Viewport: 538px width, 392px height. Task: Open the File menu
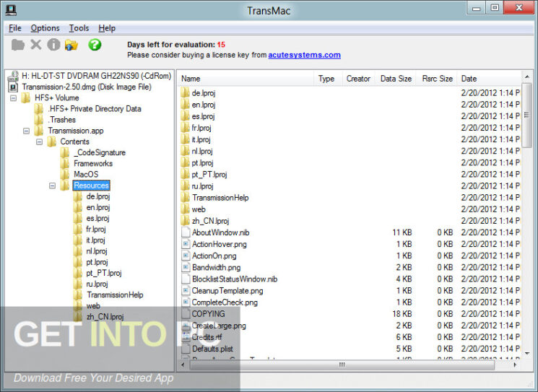[x=15, y=28]
